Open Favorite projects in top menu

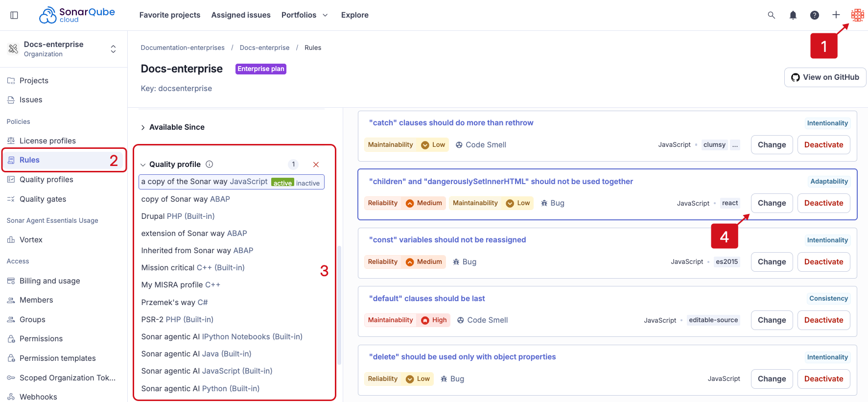coord(170,15)
